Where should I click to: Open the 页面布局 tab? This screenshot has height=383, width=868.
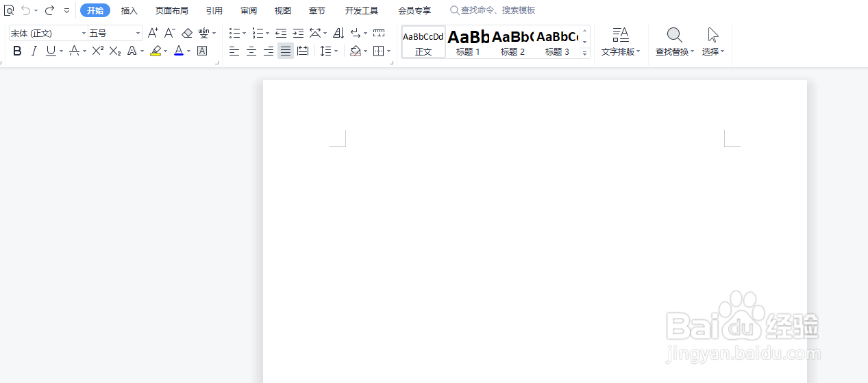(x=172, y=10)
